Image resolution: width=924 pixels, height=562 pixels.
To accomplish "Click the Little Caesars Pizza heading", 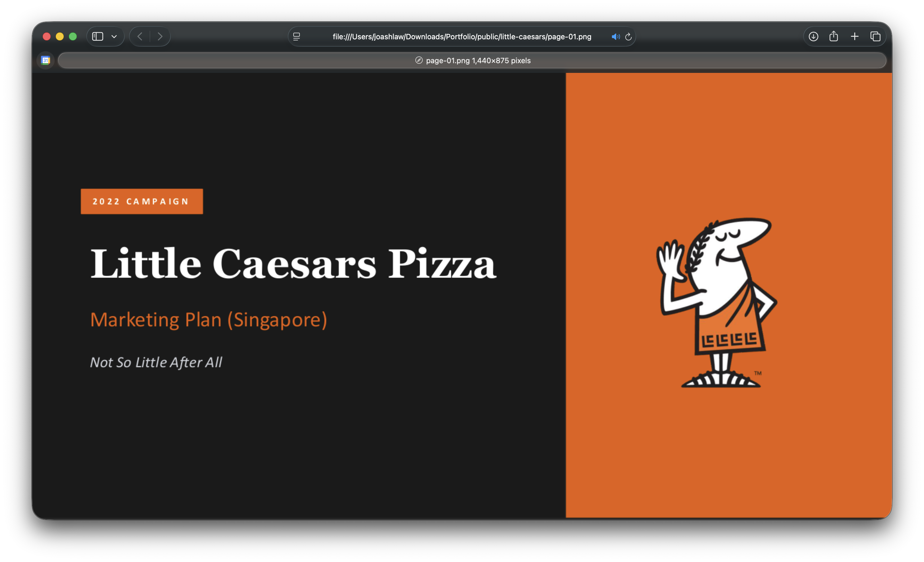I will (293, 264).
